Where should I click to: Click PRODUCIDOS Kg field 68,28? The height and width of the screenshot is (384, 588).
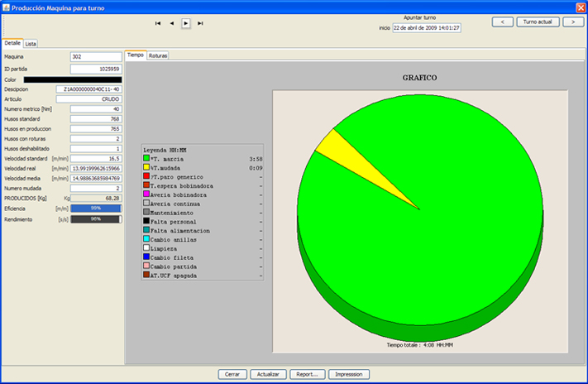(96, 198)
